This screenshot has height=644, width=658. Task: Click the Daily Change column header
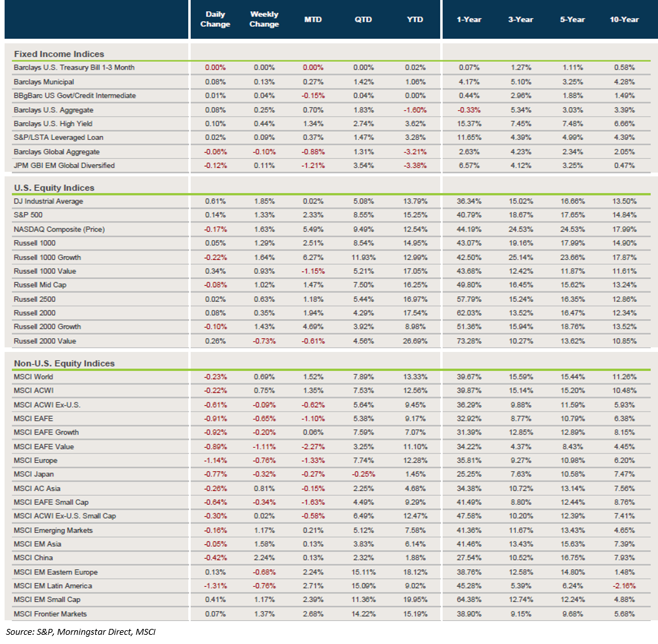215,19
